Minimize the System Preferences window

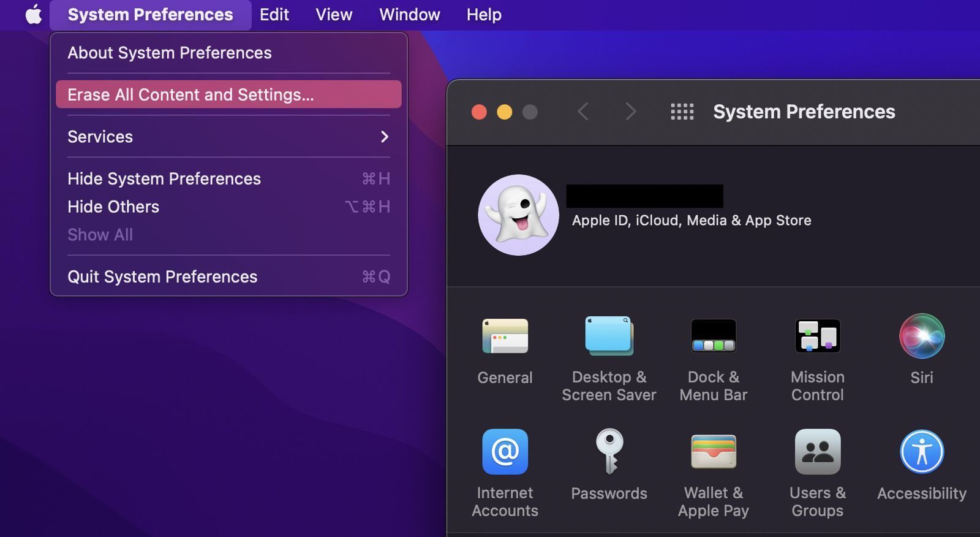tap(504, 112)
